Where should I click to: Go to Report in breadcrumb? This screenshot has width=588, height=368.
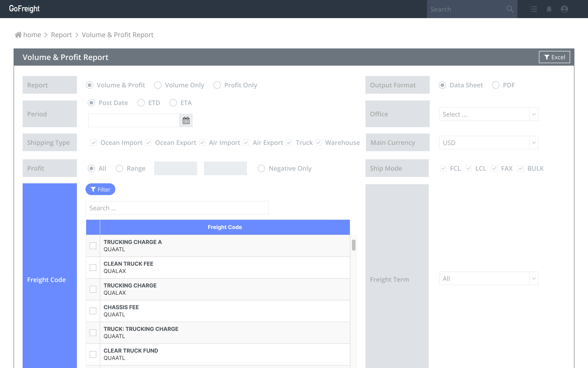tap(61, 35)
